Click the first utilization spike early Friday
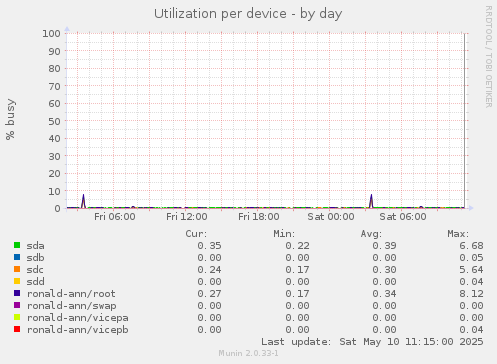Screen dimensions: 497x364 coord(83,201)
